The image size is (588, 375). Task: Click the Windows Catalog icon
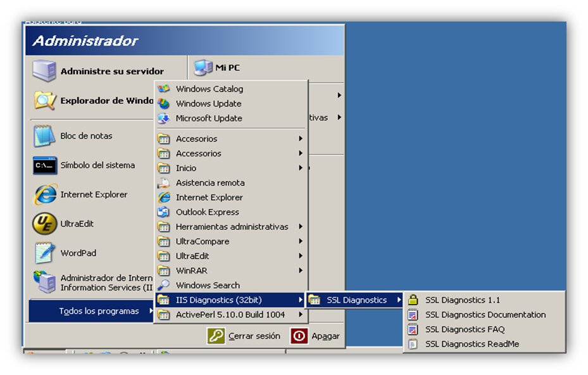[163, 89]
